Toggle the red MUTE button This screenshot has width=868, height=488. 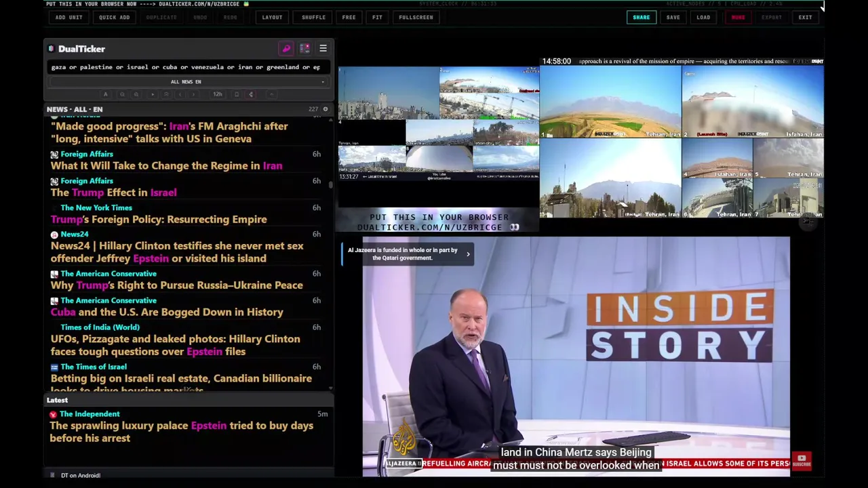click(x=738, y=17)
